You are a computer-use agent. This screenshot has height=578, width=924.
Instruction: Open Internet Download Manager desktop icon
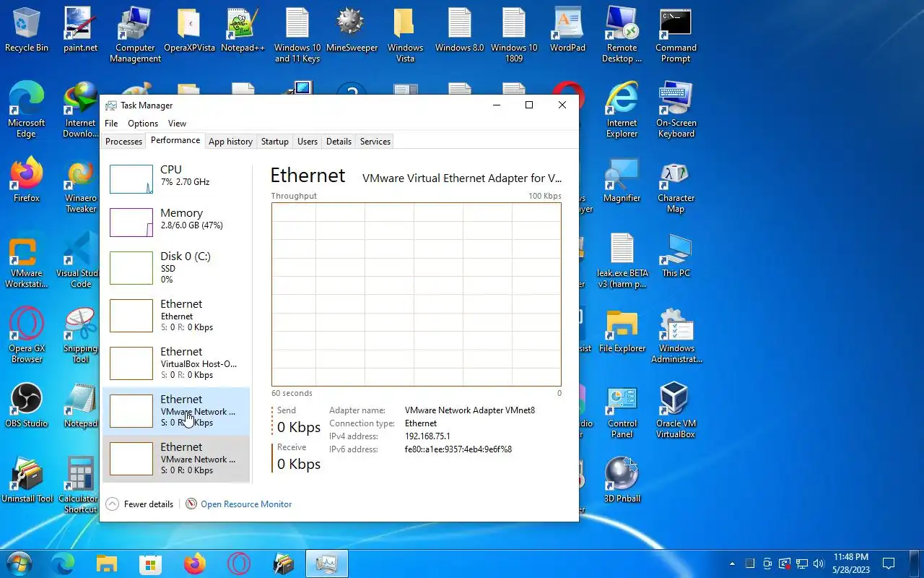(x=81, y=110)
